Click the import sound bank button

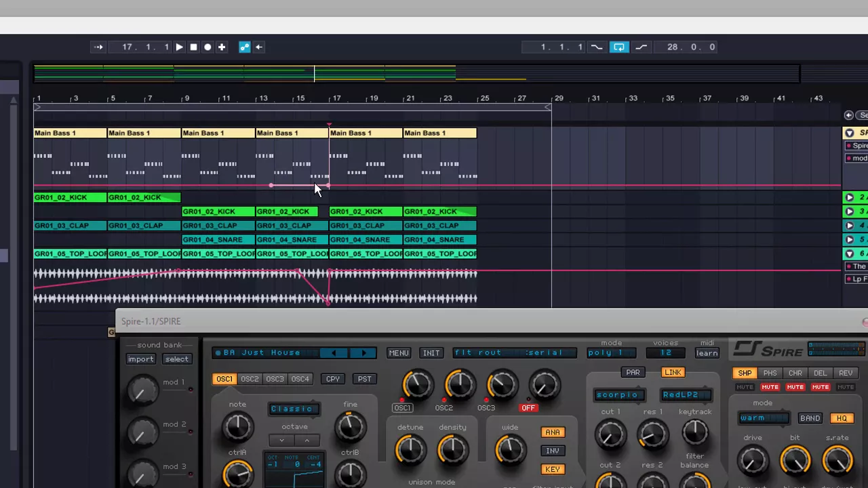(141, 359)
